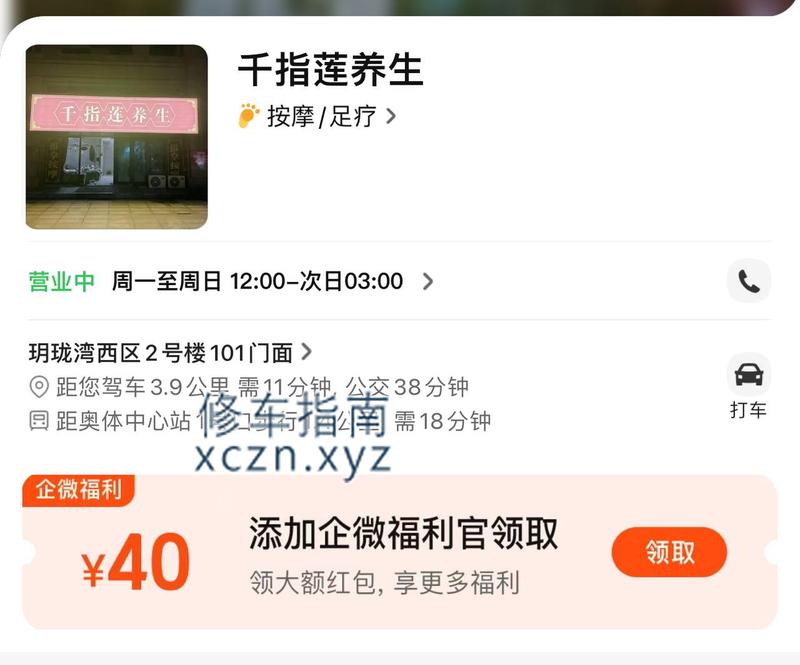Tap the shop title 千指莲养生
Image resolution: width=800 pixels, height=665 pixels.
(331, 69)
